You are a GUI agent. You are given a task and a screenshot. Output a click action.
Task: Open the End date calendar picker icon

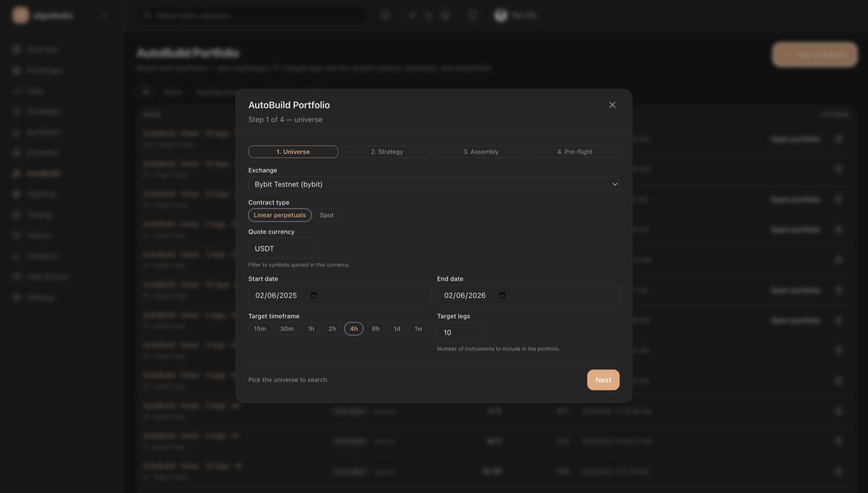coord(502,295)
